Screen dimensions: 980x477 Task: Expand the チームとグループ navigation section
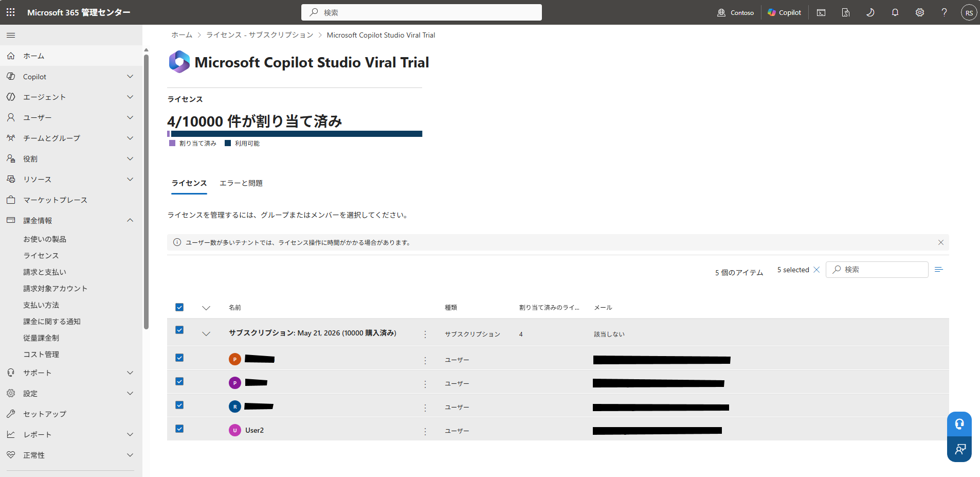[130, 138]
